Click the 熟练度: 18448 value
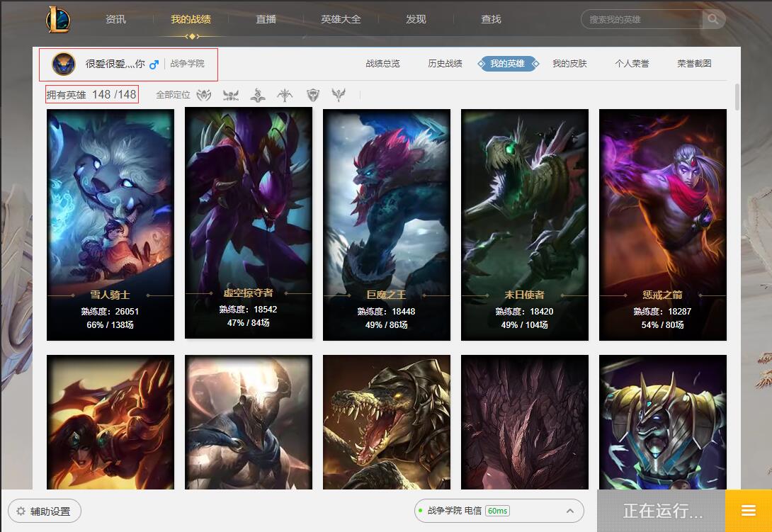This screenshot has height=532, width=772. point(387,311)
